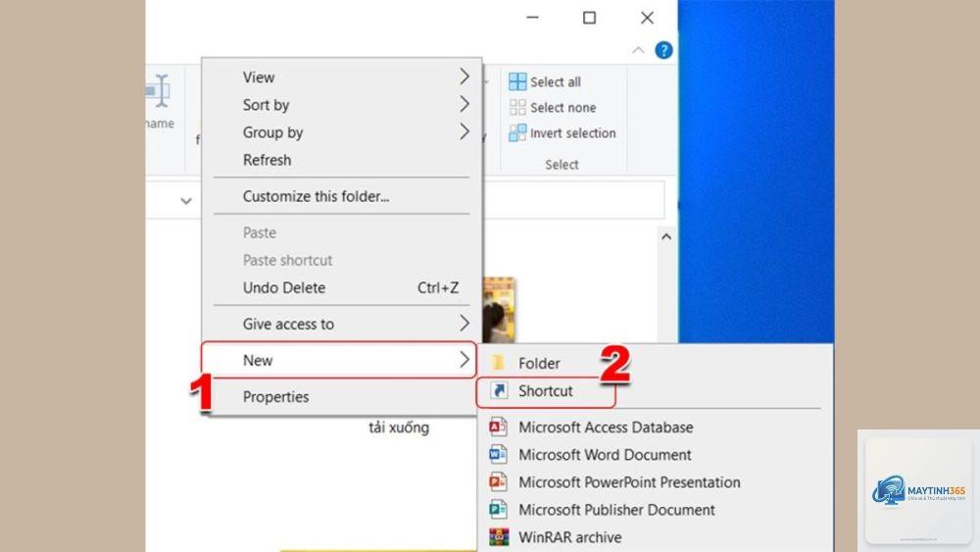Viewport: 980px width, 552px height.
Task: Open the Give access to submenu
Action: pos(341,324)
